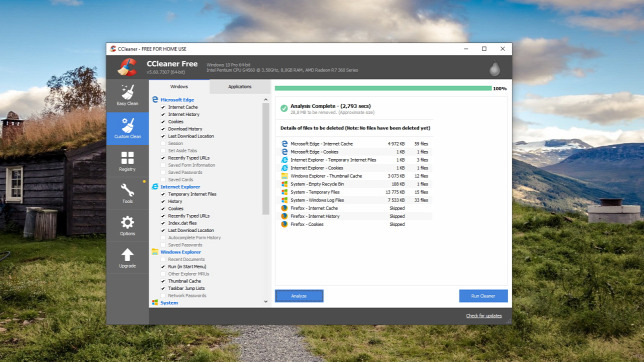
Task: Click the Run Cleaner button
Action: point(483,296)
